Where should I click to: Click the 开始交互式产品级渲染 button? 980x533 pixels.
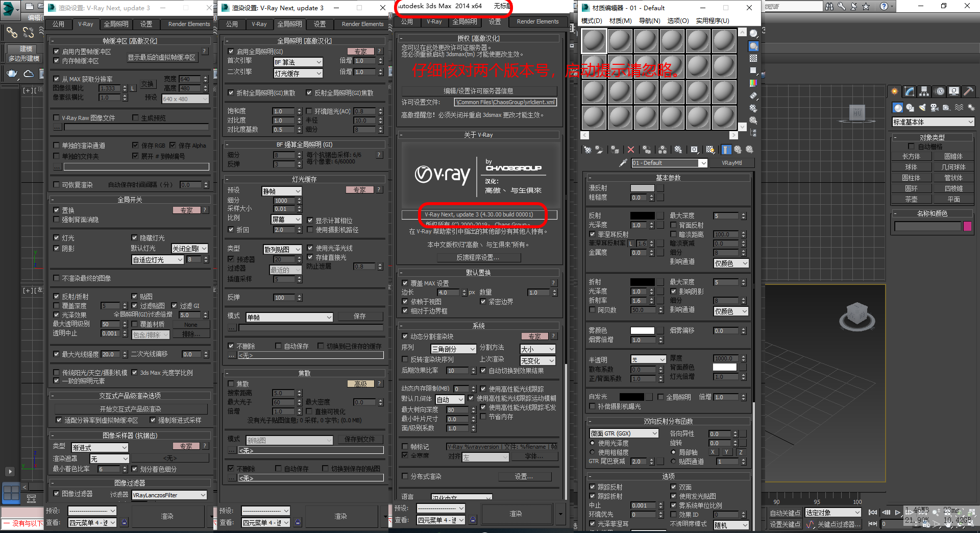tap(131, 409)
